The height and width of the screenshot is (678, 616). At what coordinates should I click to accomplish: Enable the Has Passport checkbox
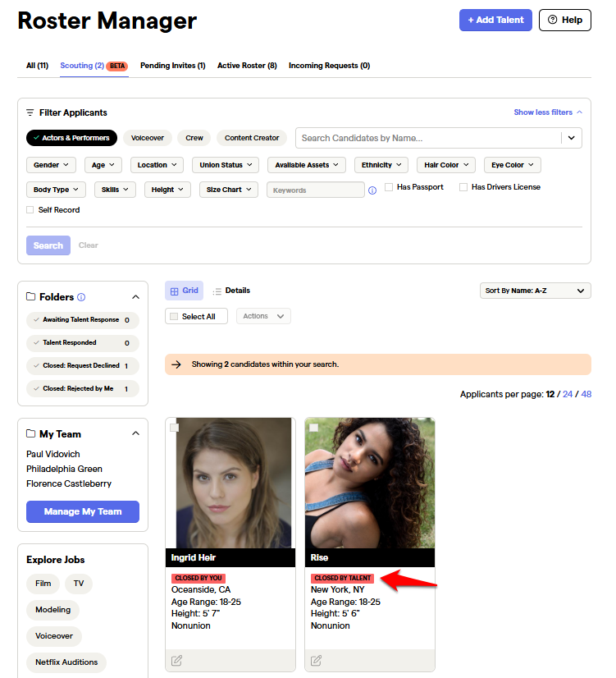point(389,187)
